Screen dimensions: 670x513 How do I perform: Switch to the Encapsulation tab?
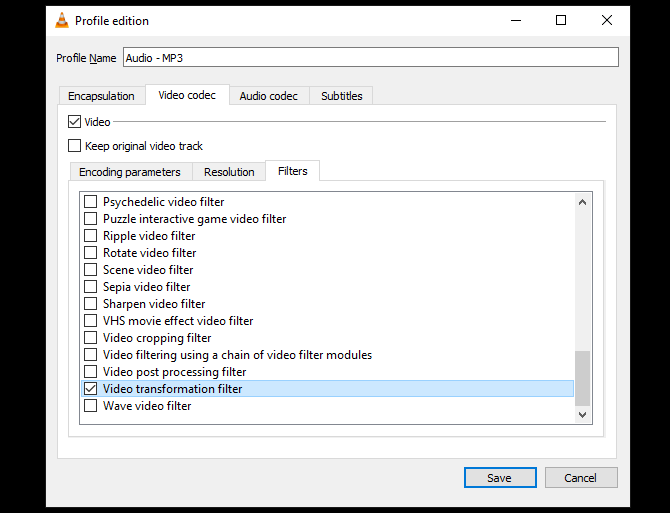click(101, 96)
